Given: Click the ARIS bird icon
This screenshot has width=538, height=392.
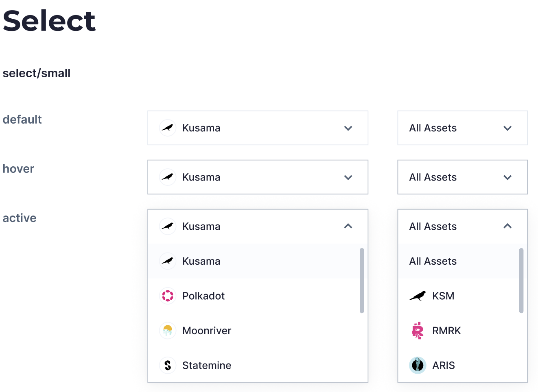Looking at the screenshot, I should 418,365.
